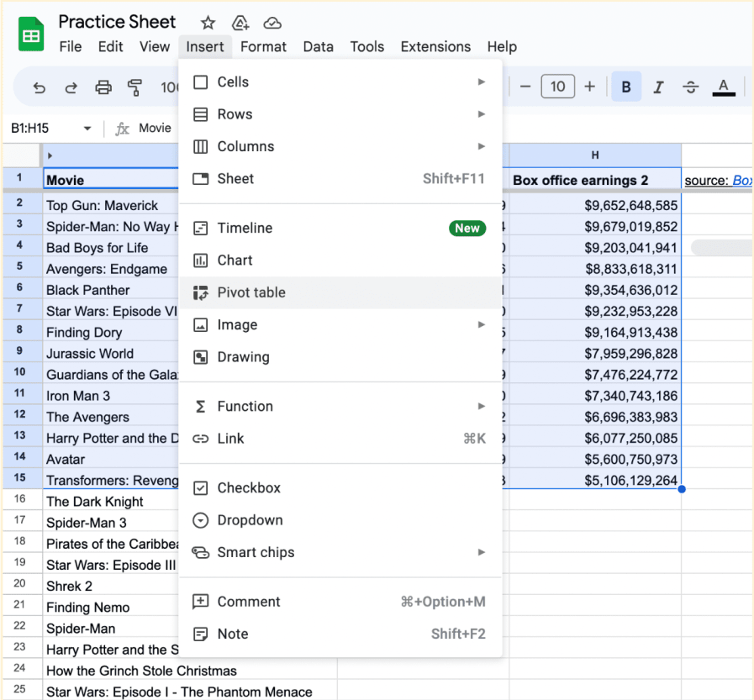Open the Extensions menu
This screenshot has width=754, height=700.
point(435,46)
